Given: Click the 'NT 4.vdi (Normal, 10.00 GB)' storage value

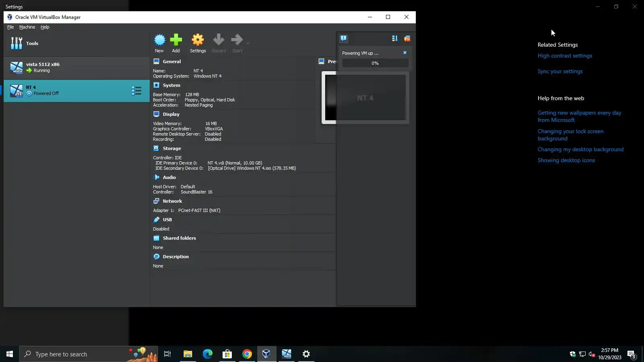Looking at the screenshot, I should 235,163.
